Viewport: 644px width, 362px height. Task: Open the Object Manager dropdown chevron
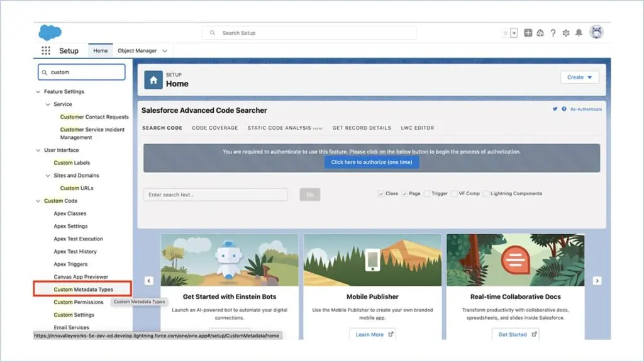[x=165, y=51]
